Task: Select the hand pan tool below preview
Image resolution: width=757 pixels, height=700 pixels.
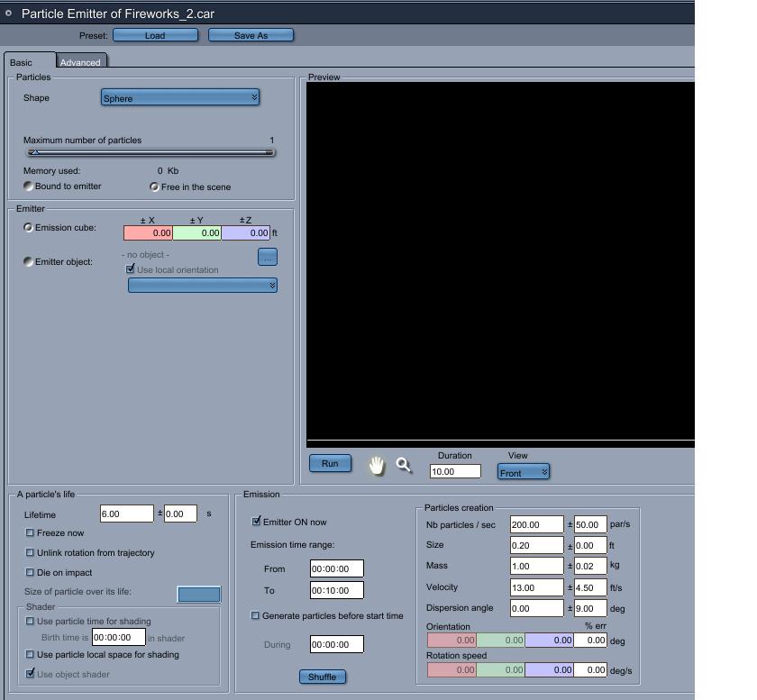Action: (x=376, y=466)
